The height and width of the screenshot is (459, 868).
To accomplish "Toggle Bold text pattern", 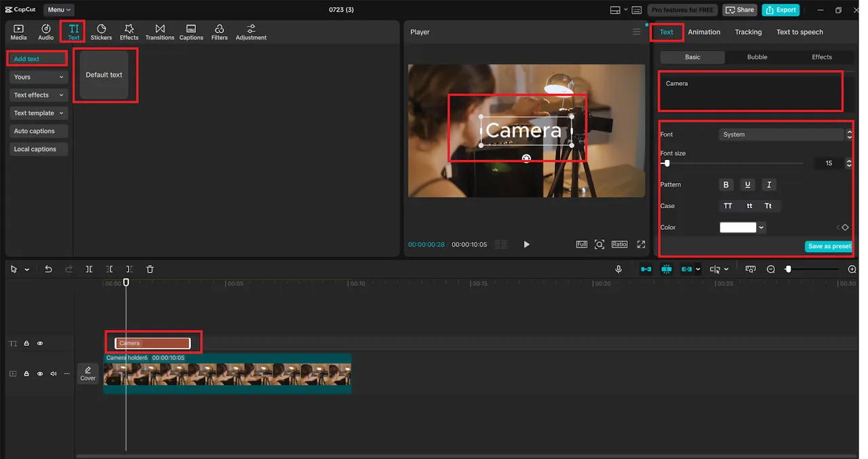I will (726, 184).
